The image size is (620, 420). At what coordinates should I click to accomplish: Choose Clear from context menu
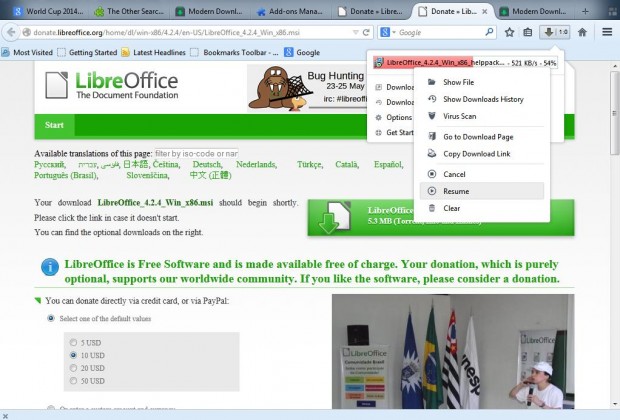(482, 208)
